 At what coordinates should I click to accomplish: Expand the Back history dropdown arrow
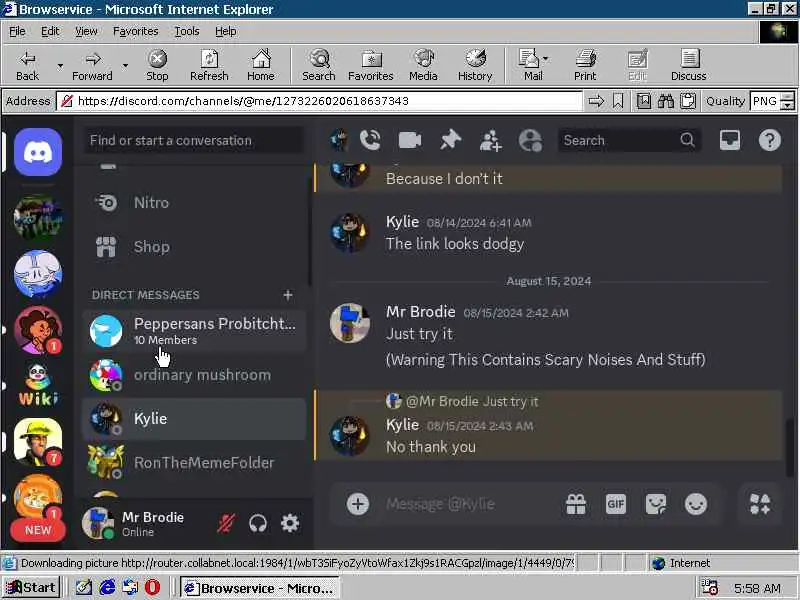60,65
